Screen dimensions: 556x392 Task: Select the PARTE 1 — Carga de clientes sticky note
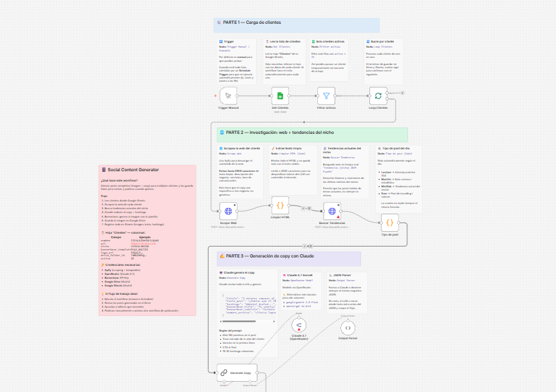290,23
